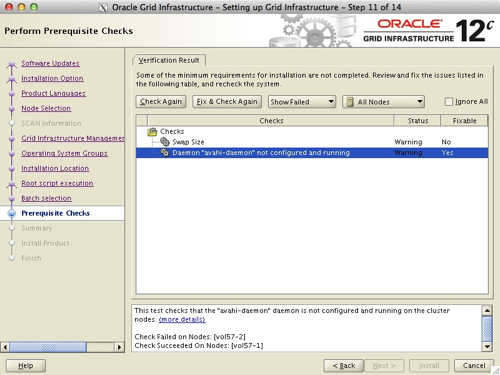This screenshot has height=375, width=500.
Task: Click the disabled Next button
Action: 384,366
